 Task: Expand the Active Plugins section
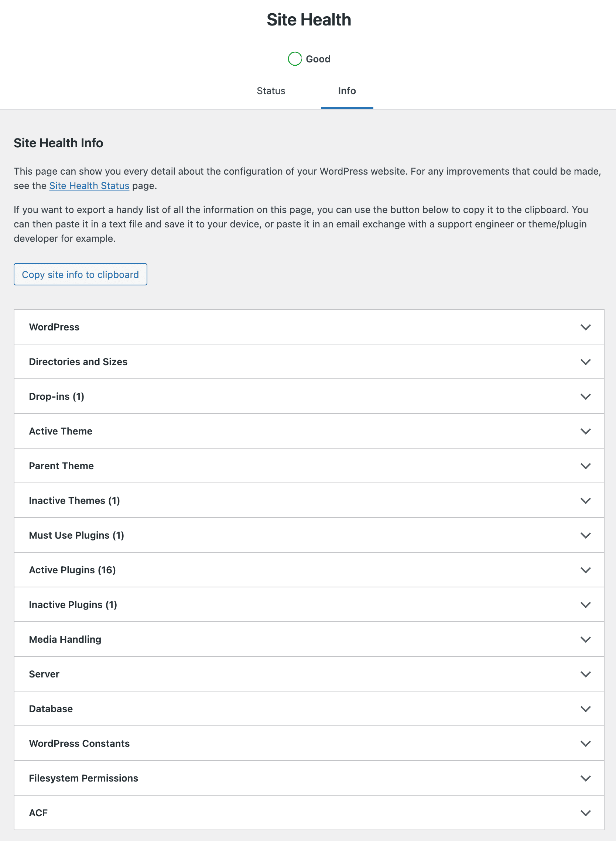[308, 570]
